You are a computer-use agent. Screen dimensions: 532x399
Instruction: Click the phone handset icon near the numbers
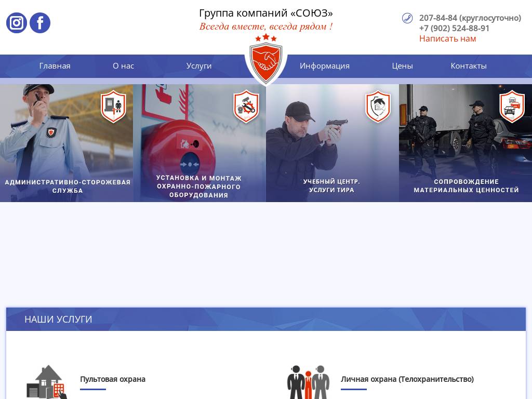click(407, 18)
